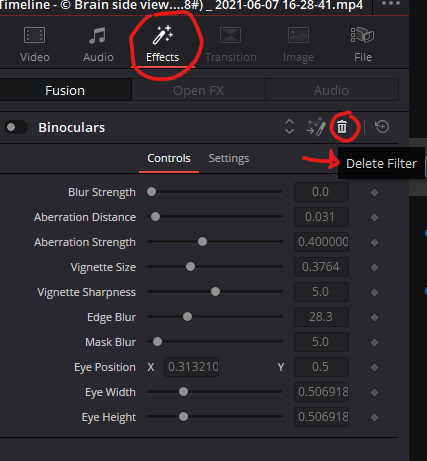Toggle Blur Strength keyframe diamond
Image resolution: width=427 pixels, height=461 pixels.
pyautogui.click(x=374, y=192)
